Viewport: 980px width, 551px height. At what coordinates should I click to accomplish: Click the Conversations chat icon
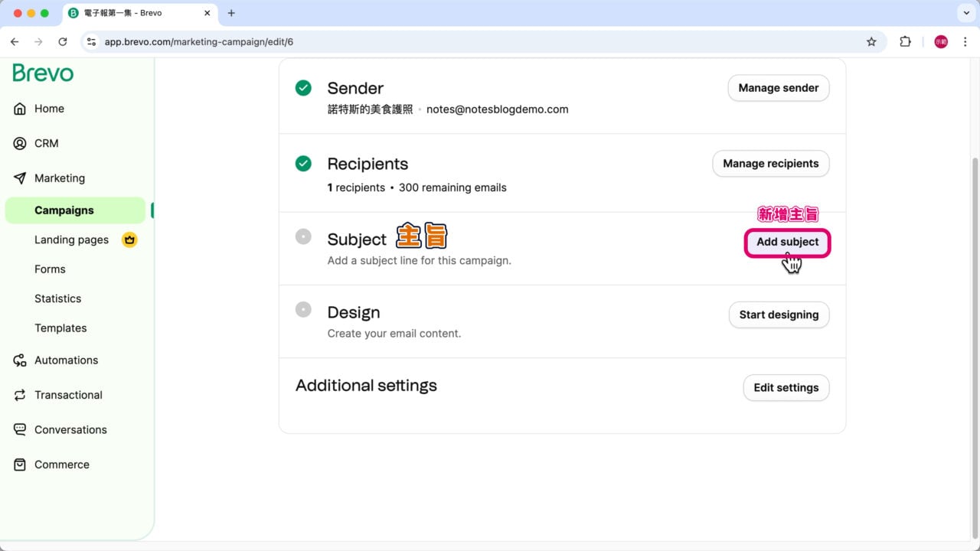click(x=20, y=429)
